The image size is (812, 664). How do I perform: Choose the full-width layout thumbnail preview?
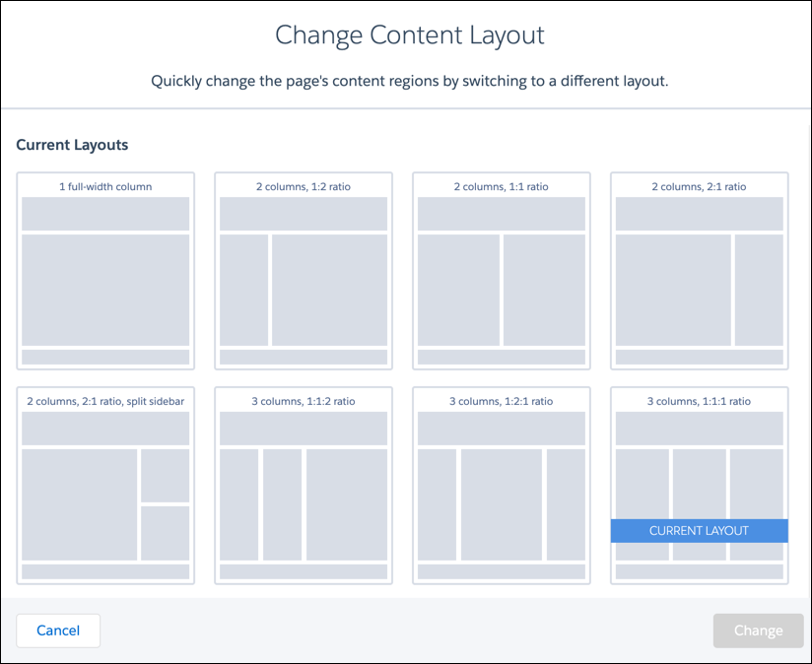click(x=104, y=286)
